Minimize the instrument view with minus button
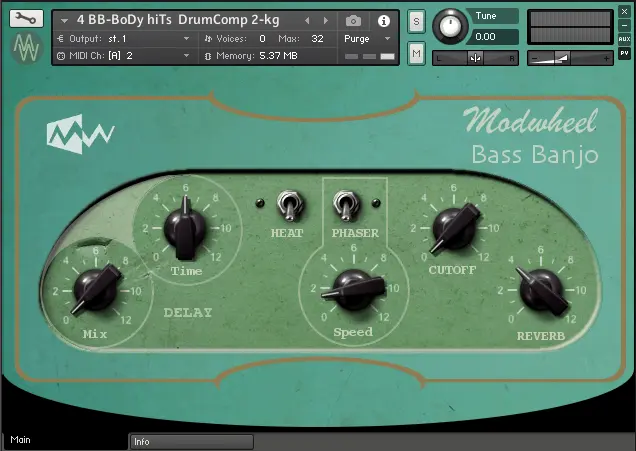Screen dimensions: 636x451 [624, 25]
